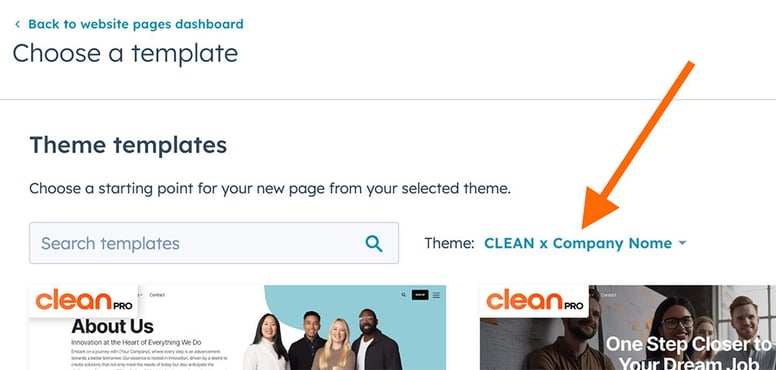Focus the Search templates field
Screen dimensions: 776x370
[214, 243]
